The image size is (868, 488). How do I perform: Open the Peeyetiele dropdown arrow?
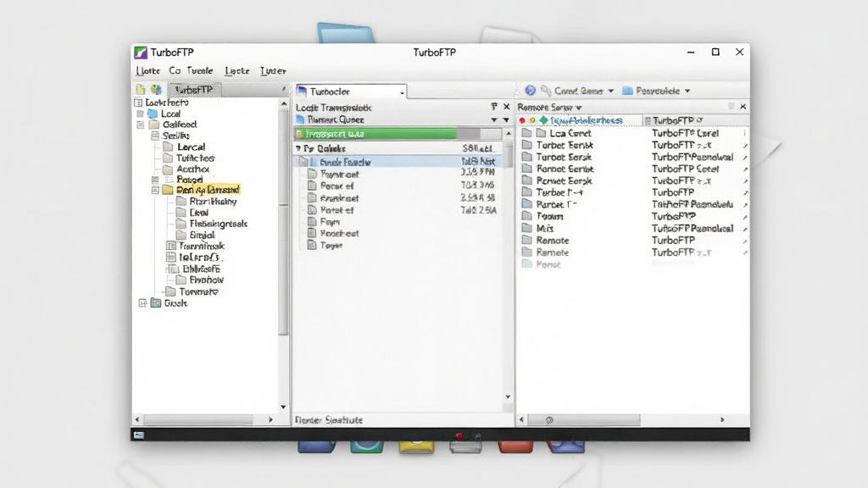(x=687, y=91)
